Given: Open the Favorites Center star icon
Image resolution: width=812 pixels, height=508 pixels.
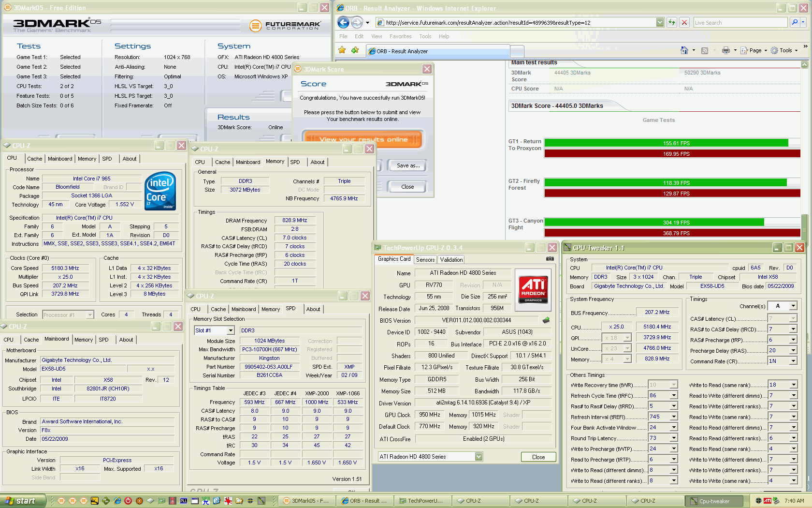Looking at the screenshot, I should click(x=342, y=50).
